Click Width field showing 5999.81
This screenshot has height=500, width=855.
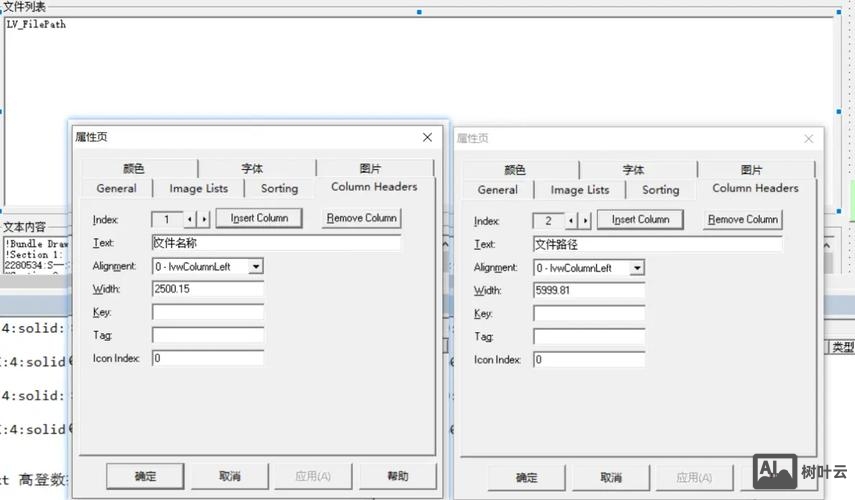[x=588, y=291]
